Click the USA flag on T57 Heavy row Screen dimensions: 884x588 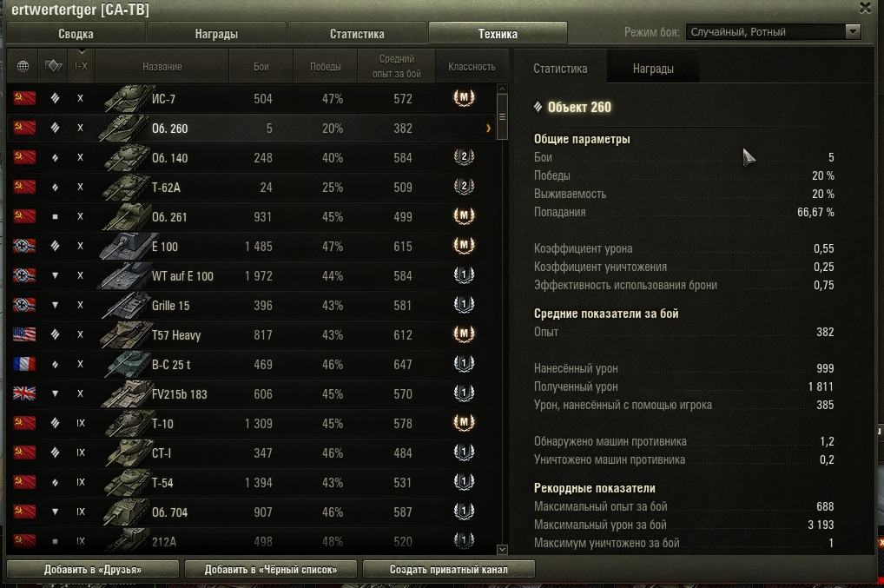24,334
